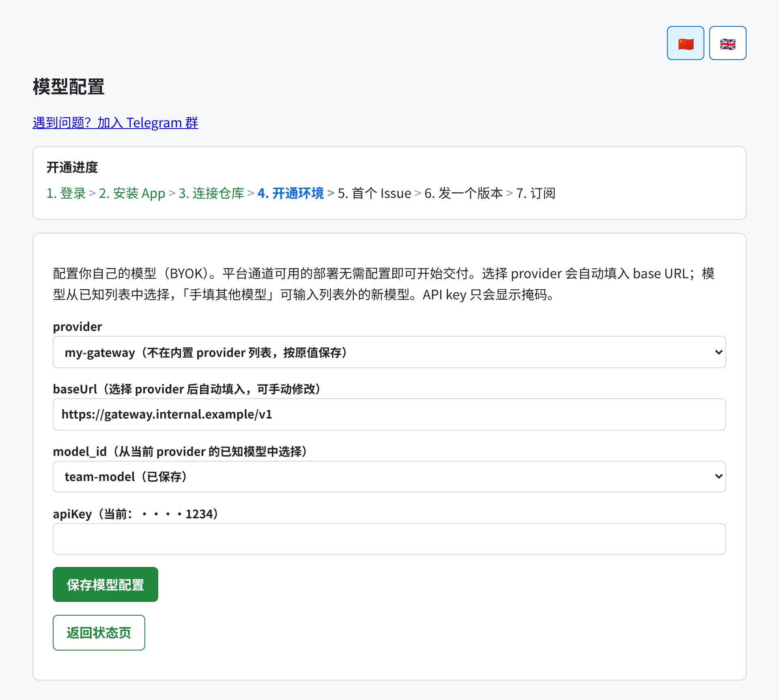Click progress step 7. 订阅
The width and height of the screenshot is (779, 700).
[536, 193]
